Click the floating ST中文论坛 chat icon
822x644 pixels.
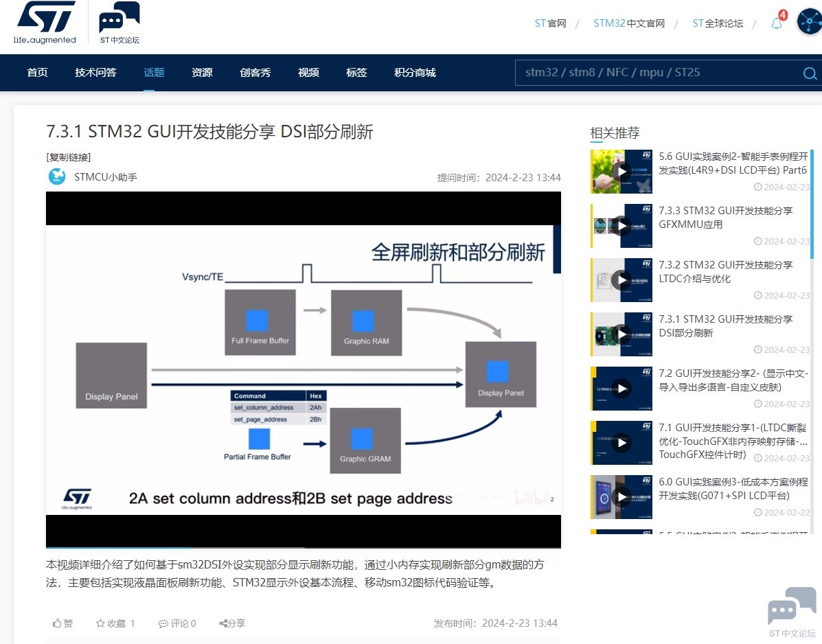click(792, 610)
